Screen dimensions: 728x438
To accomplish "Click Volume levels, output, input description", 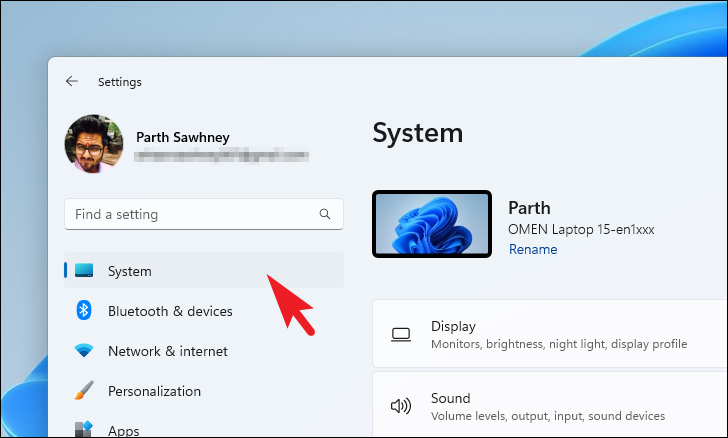I will click(548, 416).
